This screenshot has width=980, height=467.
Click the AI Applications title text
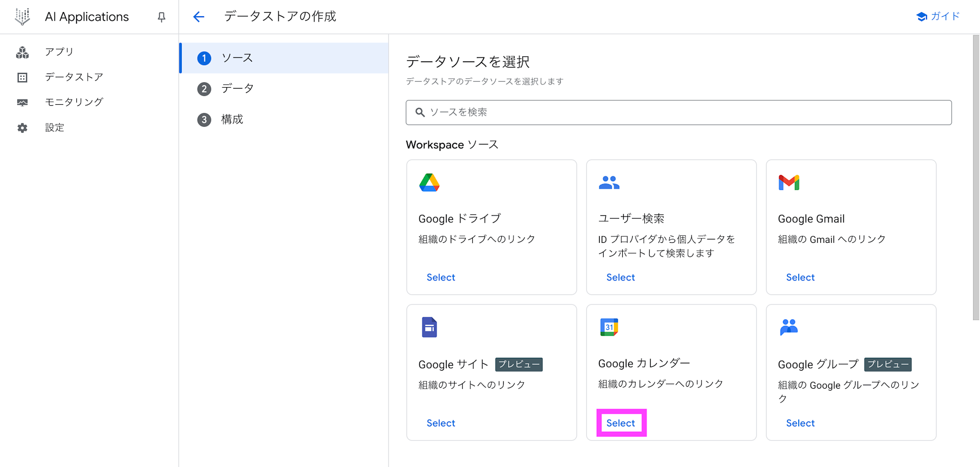(87, 17)
